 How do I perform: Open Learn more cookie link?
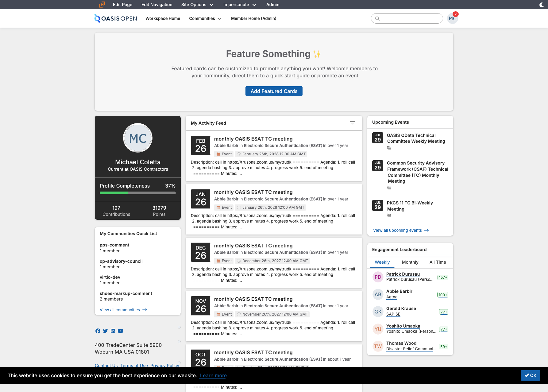pyautogui.click(x=213, y=375)
